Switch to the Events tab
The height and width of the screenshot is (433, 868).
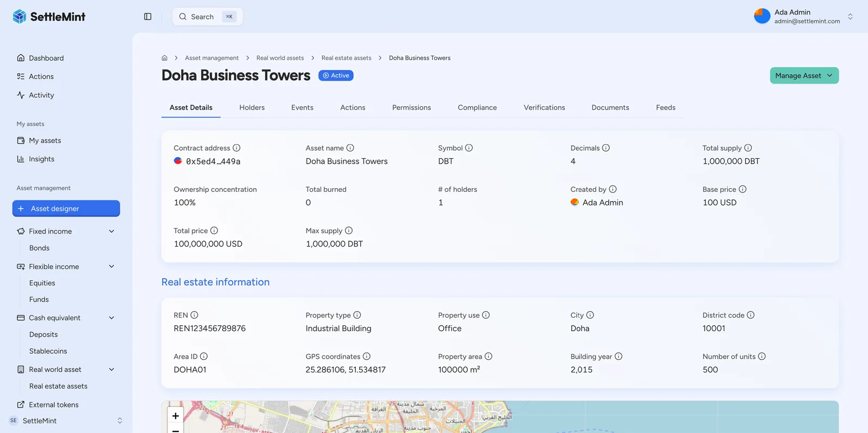click(x=302, y=107)
